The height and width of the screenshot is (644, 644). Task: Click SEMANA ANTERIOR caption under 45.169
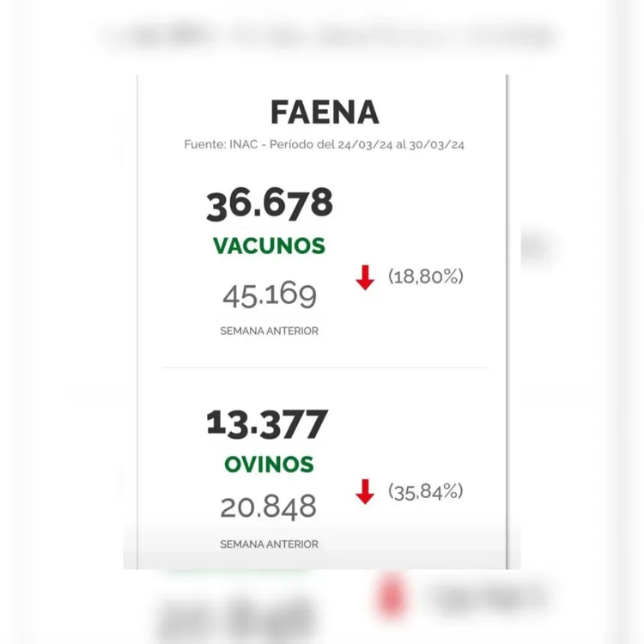[270, 331]
